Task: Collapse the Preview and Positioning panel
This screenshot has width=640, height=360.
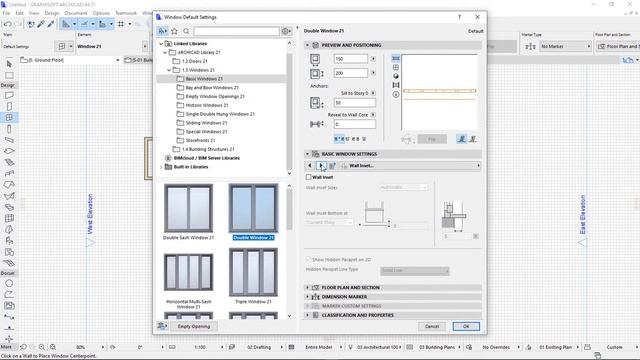Action: point(307,45)
